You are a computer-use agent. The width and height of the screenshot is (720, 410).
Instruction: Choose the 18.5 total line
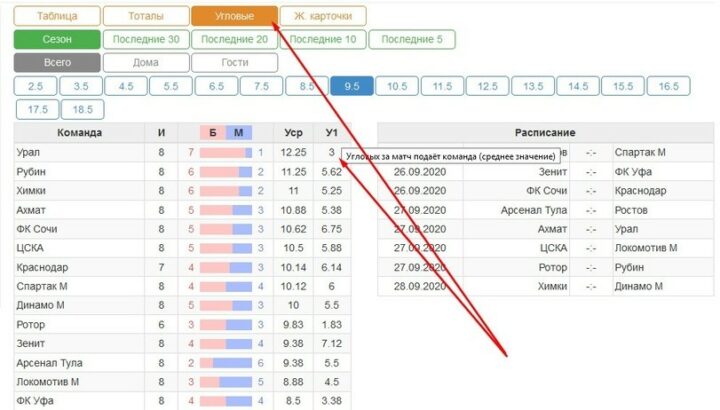click(x=83, y=110)
